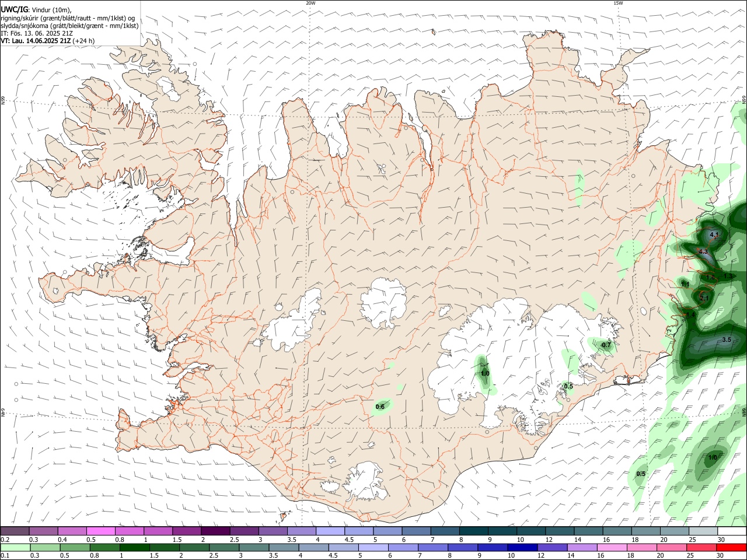The height and width of the screenshot is (560, 747).
Task: Click the 0.2 swatch in the purple legend row
Action: pos(15,531)
